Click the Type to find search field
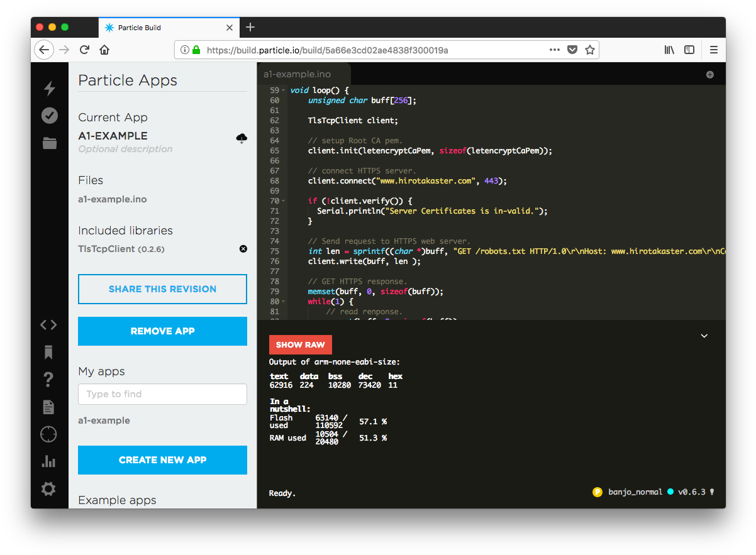The width and height of the screenshot is (756, 555). point(162,394)
